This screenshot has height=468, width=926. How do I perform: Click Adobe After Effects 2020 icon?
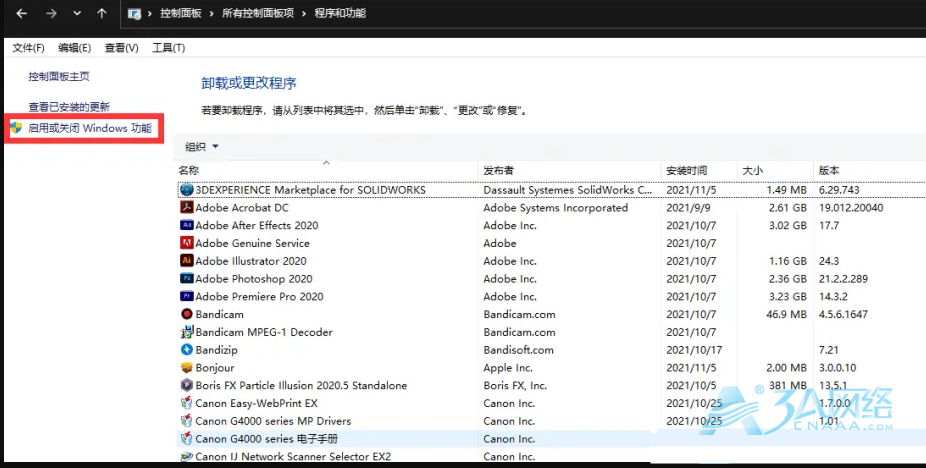coord(187,225)
